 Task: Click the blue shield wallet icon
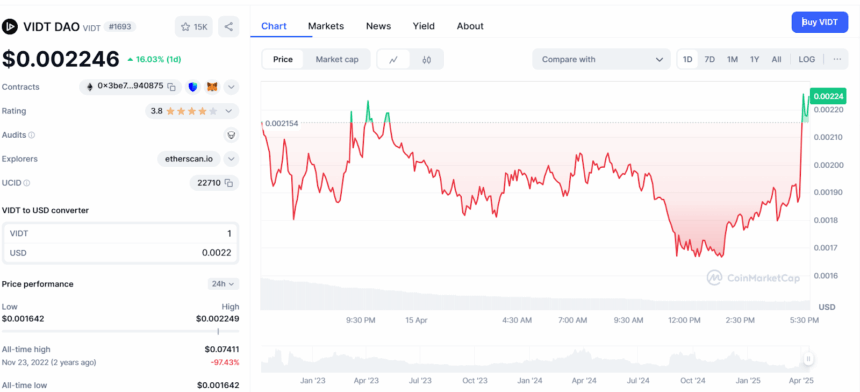193,87
